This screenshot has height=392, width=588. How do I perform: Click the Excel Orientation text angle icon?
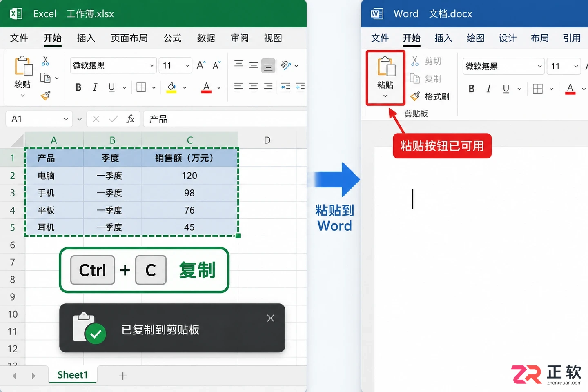click(x=286, y=65)
